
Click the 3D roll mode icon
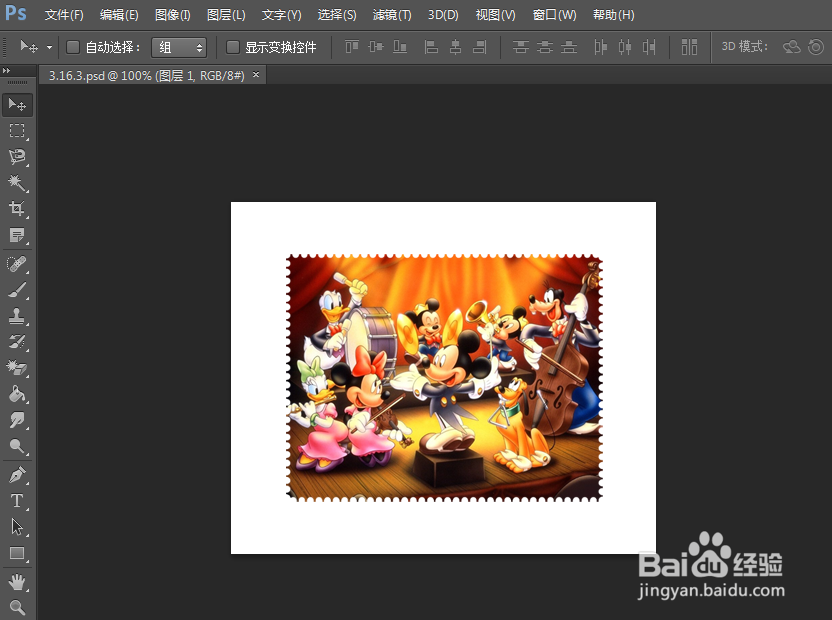[816, 47]
